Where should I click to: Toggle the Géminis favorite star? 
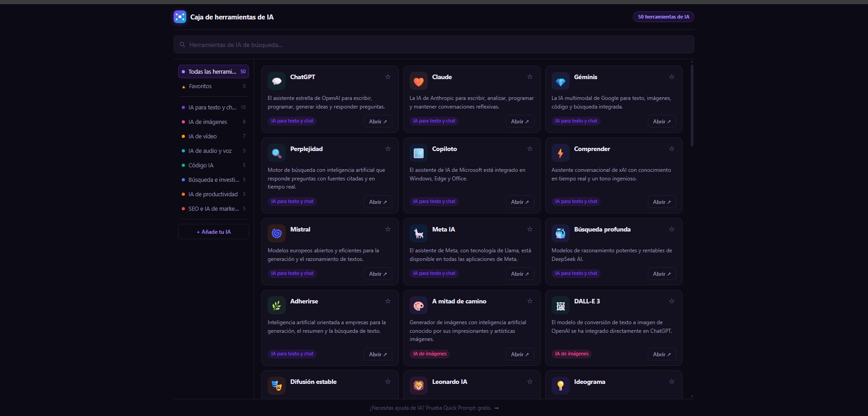672,77
